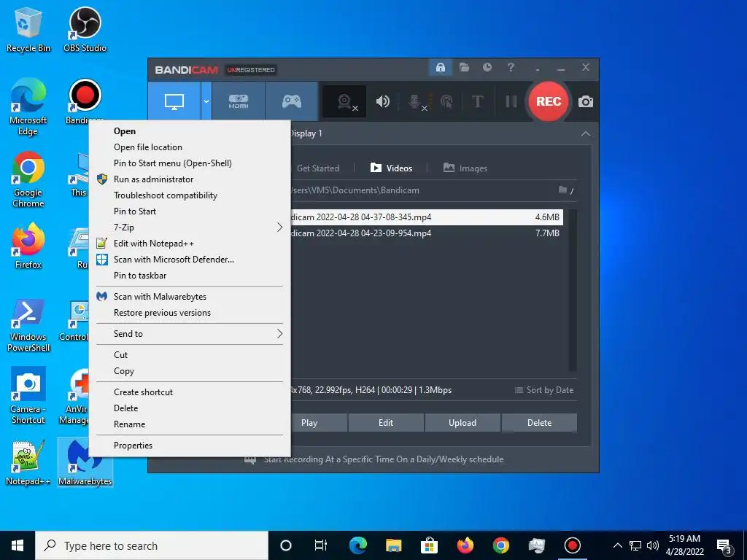
Task: Choose Delete in the context menu
Action: point(190,408)
